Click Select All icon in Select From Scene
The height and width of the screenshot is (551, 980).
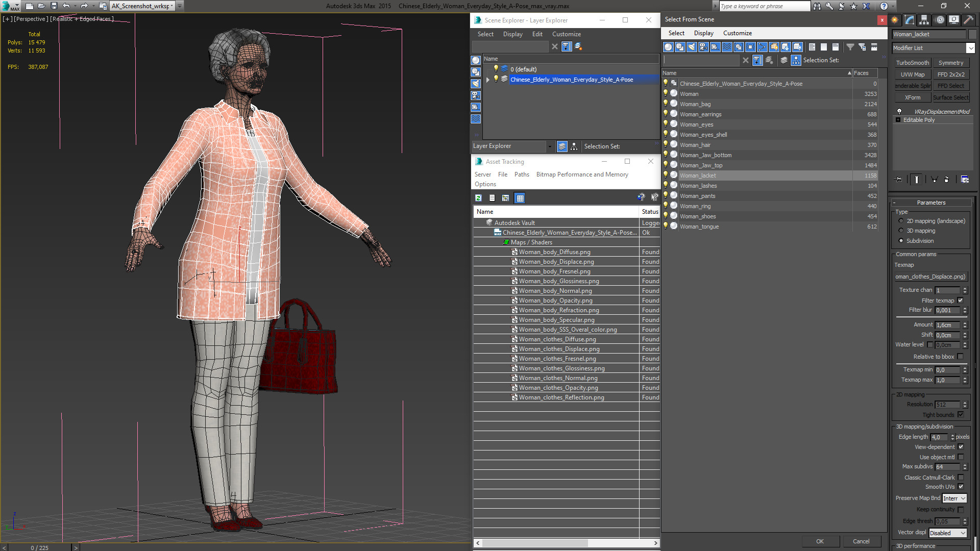click(x=812, y=47)
